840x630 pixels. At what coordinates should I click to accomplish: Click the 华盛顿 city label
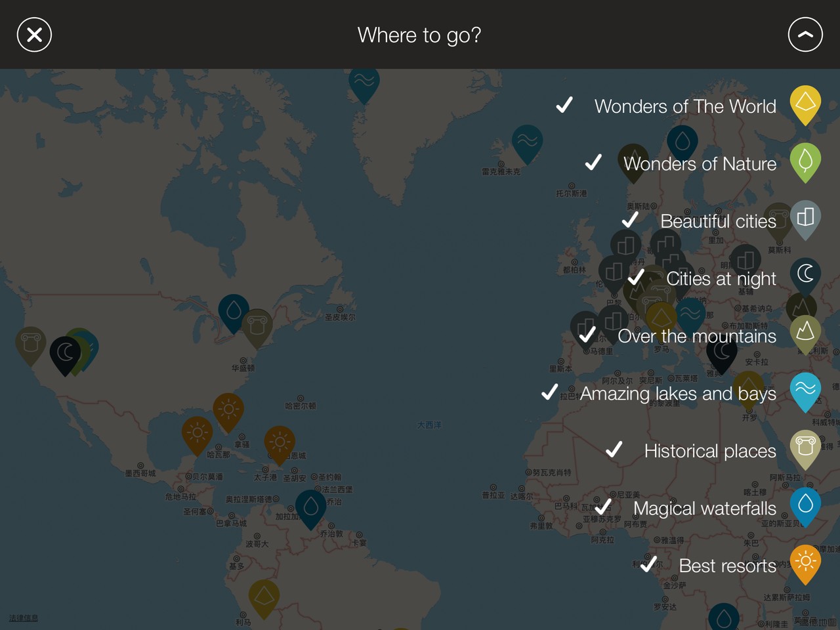click(243, 368)
